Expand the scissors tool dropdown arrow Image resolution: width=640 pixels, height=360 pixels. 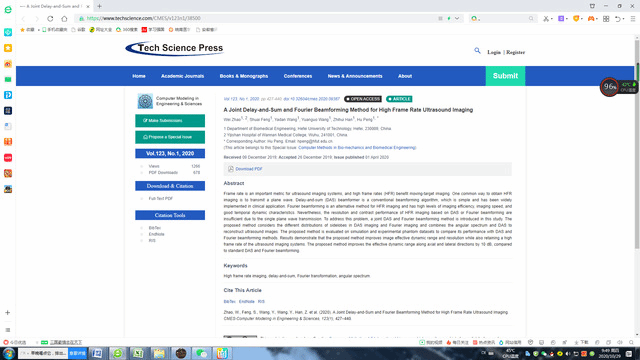coord(552,19)
